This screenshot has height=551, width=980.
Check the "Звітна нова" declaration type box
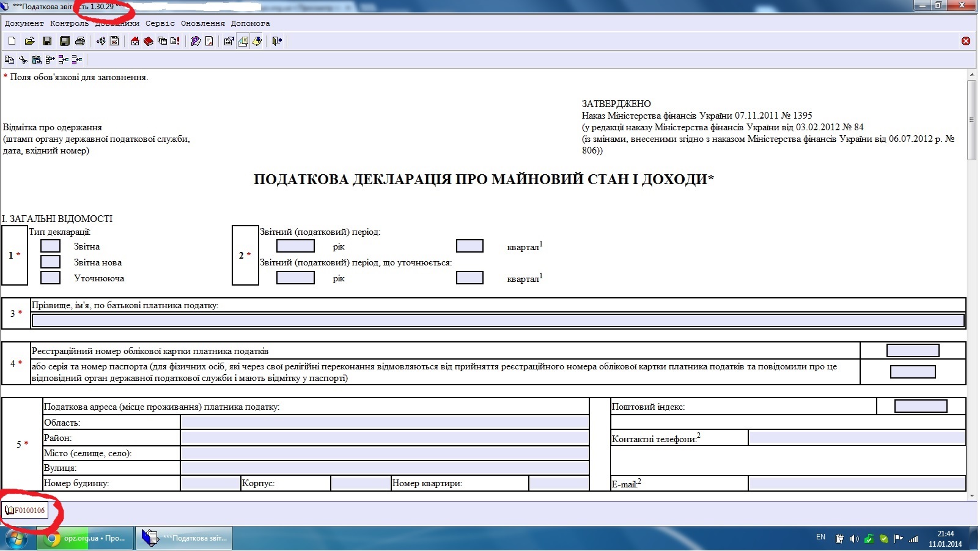[x=50, y=262]
